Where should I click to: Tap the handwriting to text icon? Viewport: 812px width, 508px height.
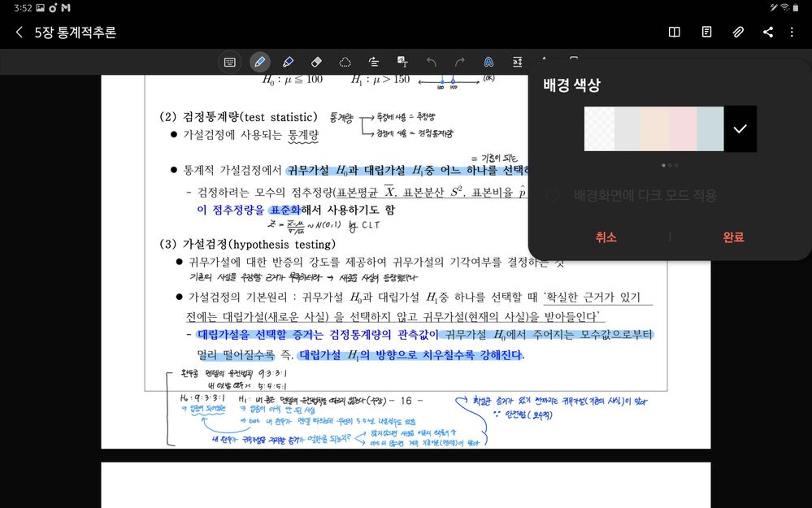(402, 62)
